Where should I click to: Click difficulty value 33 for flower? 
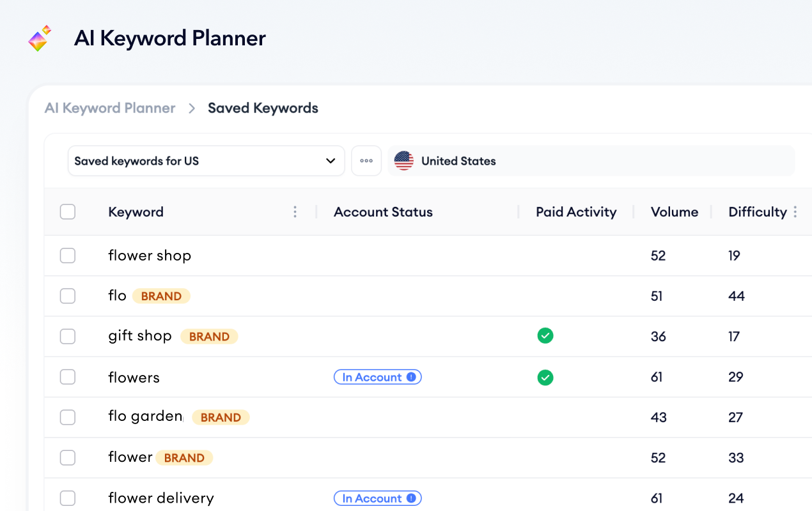pos(737,458)
